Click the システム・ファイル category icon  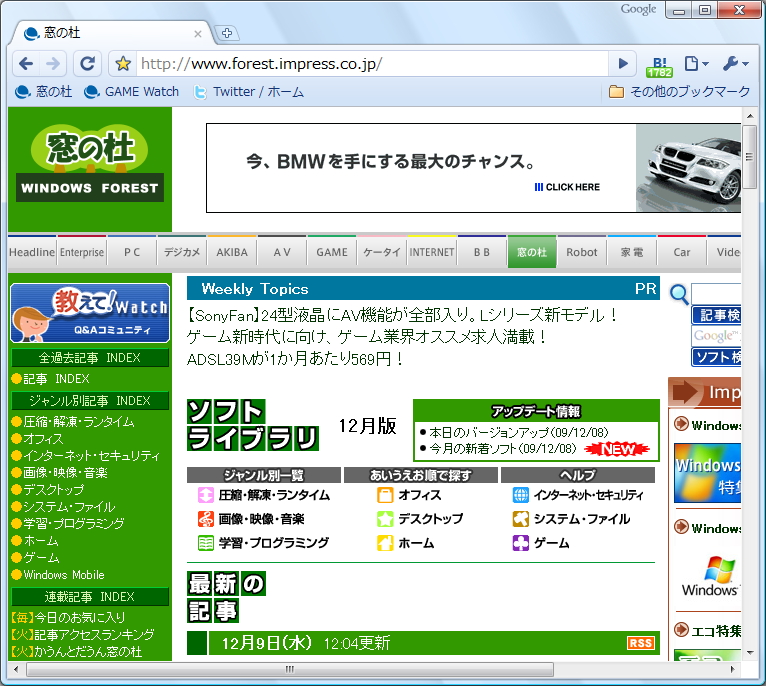pos(521,519)
